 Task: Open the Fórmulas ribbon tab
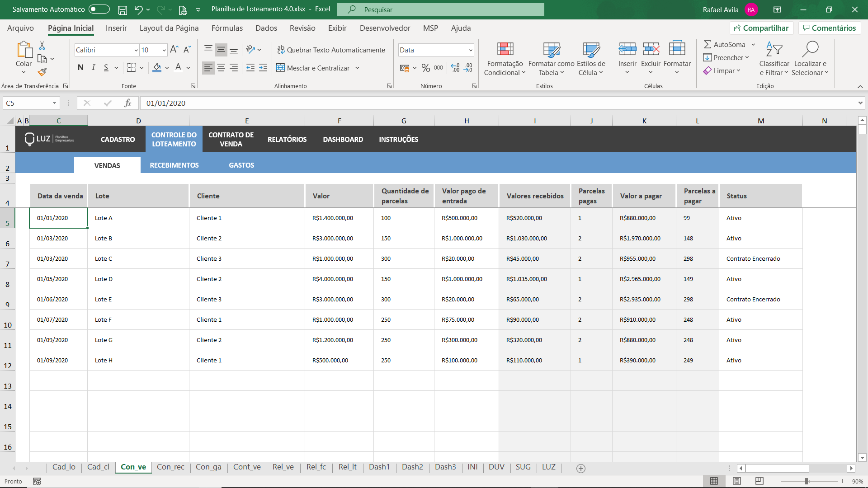tap(227, 28)
